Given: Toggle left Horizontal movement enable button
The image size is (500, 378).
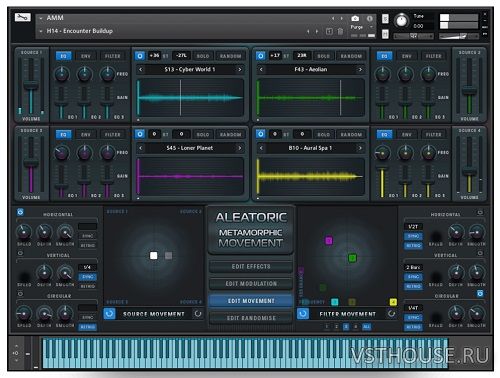Looking at the screenshot, I should (20, 212).
